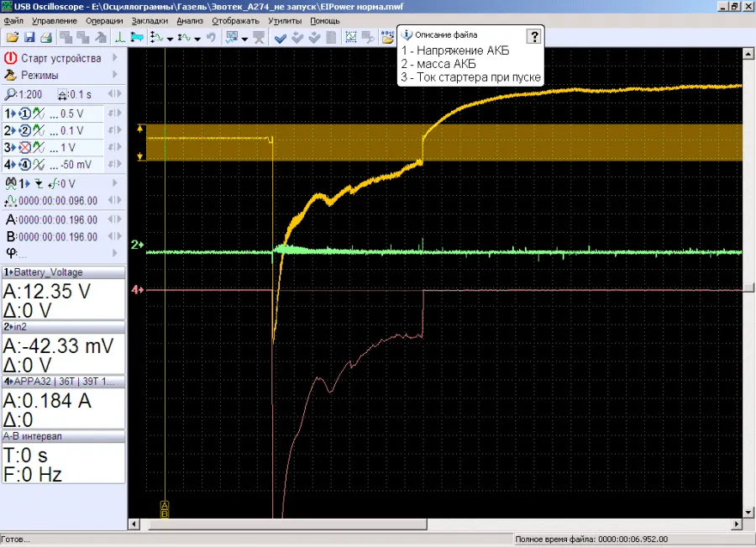
Task: Toggle channel 1 enable hexagon
Action: click(x=24, y=113)
